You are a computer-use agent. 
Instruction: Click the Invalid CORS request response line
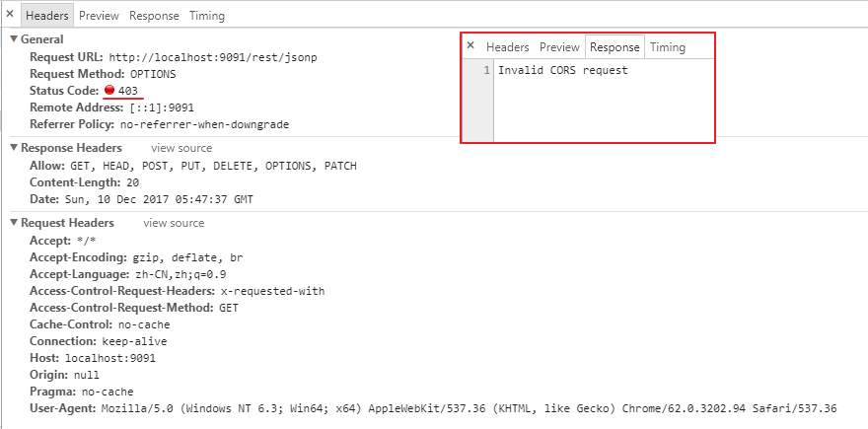tap(563, 70)
